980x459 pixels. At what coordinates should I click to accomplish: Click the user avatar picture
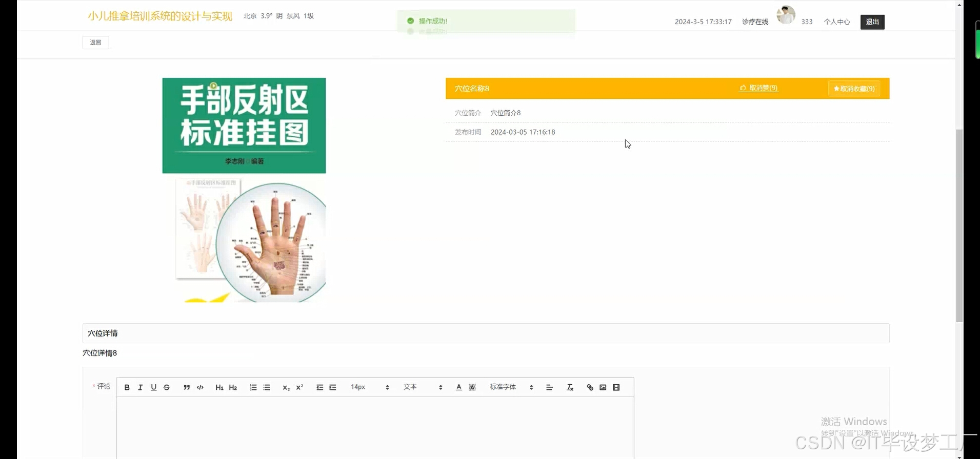click(786, 15)
